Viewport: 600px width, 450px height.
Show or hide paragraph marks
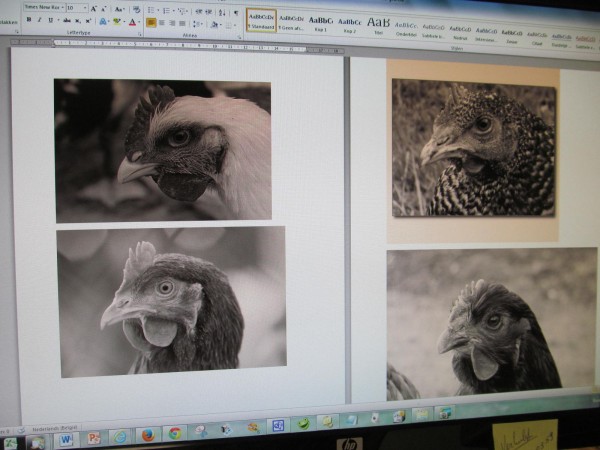click(x=236, y=13)
